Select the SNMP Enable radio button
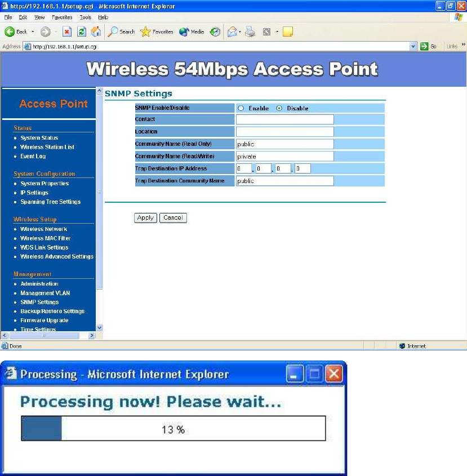 (241, 108)
